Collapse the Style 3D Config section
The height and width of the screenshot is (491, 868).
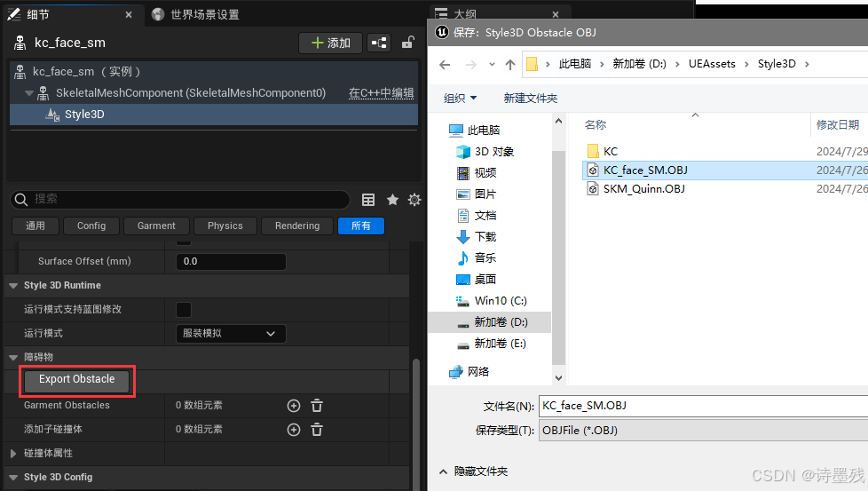pyautogui.click(x=13, y=477)
